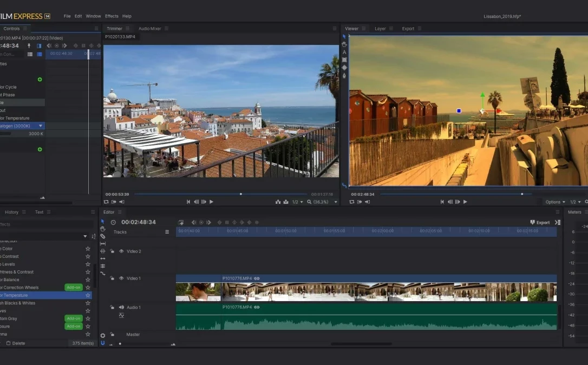The width and height of the screenshot is (588, 365).
Task: Favorite the Color Temperature effect with its star
Action: 88,295
